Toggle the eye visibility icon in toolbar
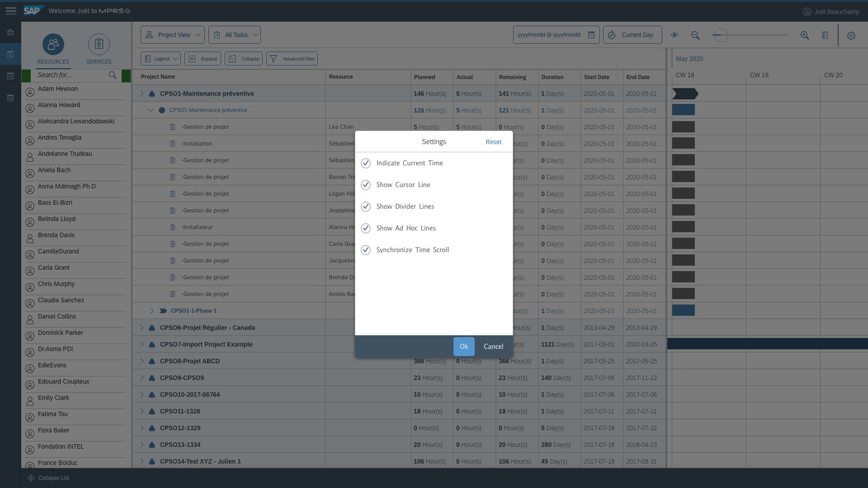This screenshot has height=488, width=868. (x=675, y=35)
